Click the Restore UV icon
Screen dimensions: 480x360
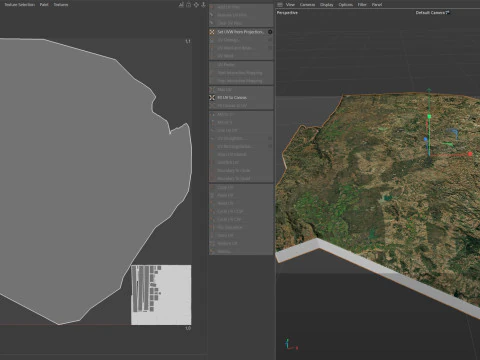tap(212, 243)
